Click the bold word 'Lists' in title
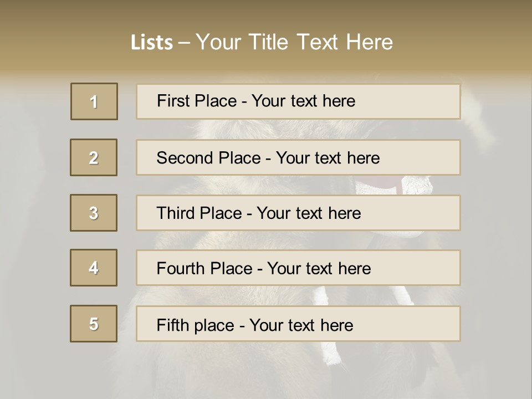 pyautogui.click(x=151, y=43)
